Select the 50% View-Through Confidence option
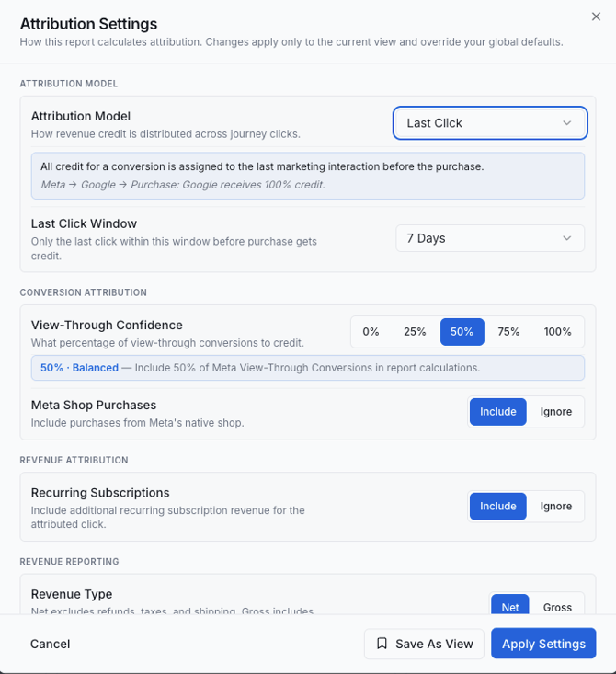Viewport: 616px width, 674px height. (x=462, y=332)
